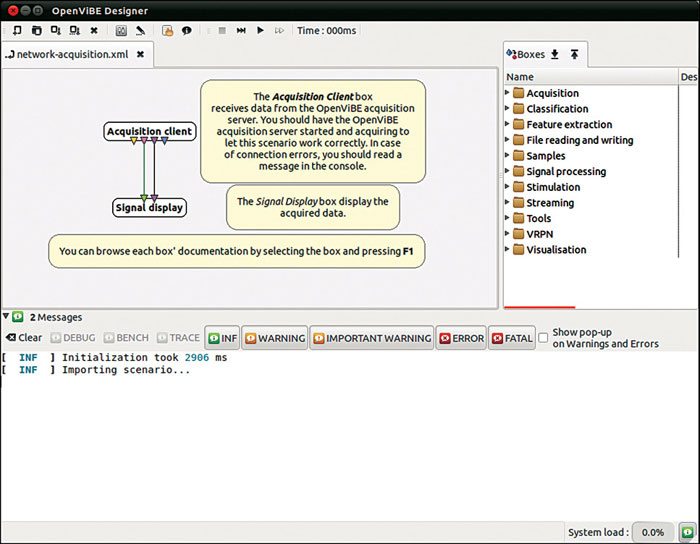
Task: Click the stop scenario button
Action: point(222,31)
